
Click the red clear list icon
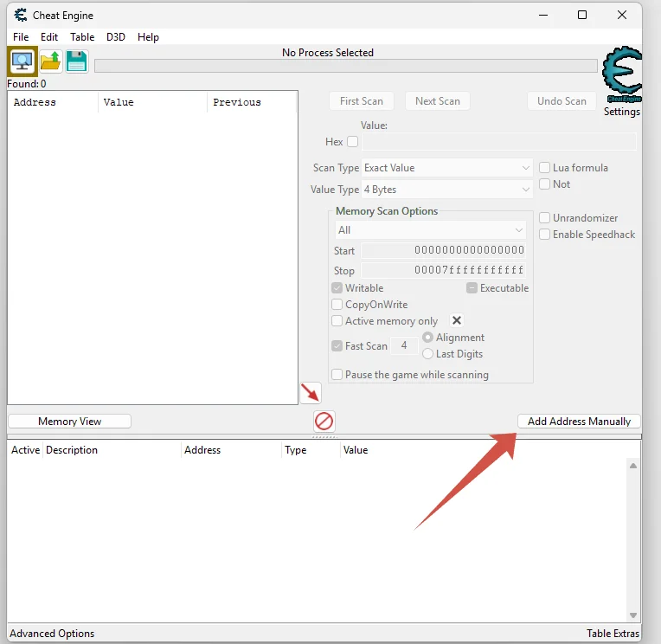click(324, 422)
